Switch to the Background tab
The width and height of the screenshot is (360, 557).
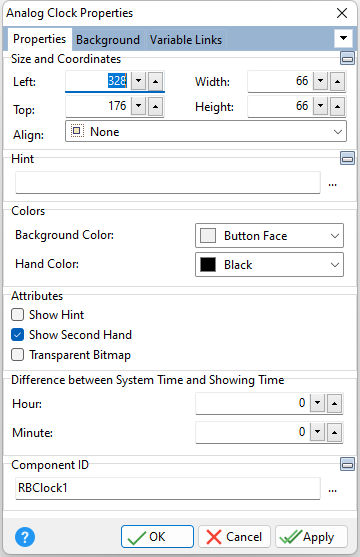tap(108, 40)
